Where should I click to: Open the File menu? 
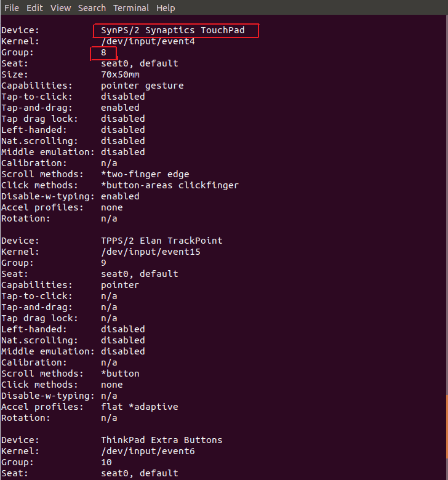pos(12,7)
